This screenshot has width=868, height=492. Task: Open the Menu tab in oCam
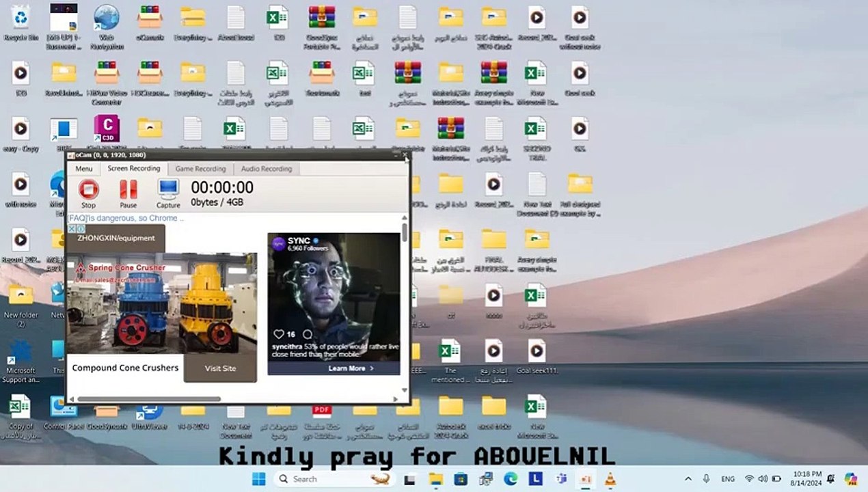click(84, 169)
